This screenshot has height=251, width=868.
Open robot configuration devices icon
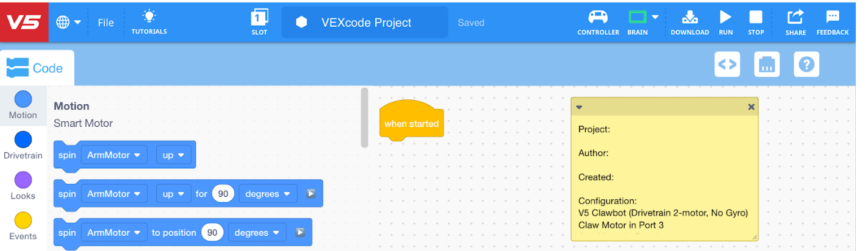tap(767, 64)
